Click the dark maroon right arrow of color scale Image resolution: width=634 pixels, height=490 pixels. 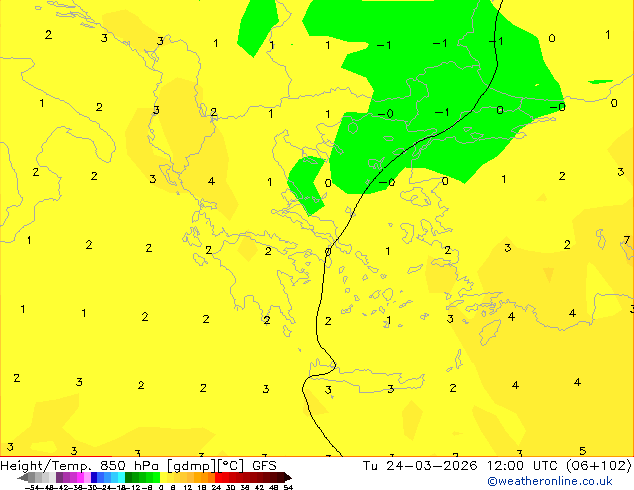click(287, 477)
